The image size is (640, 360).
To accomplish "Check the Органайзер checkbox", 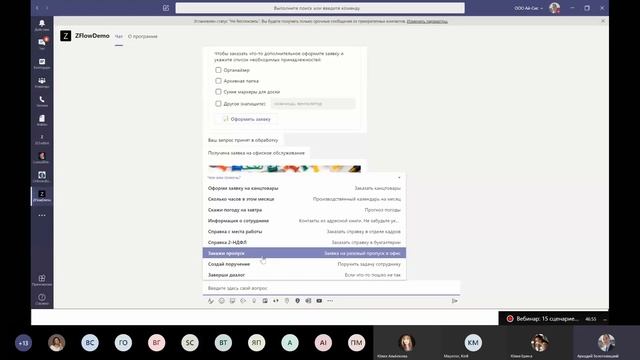I will pyautogui.click(x=218, y=70).
